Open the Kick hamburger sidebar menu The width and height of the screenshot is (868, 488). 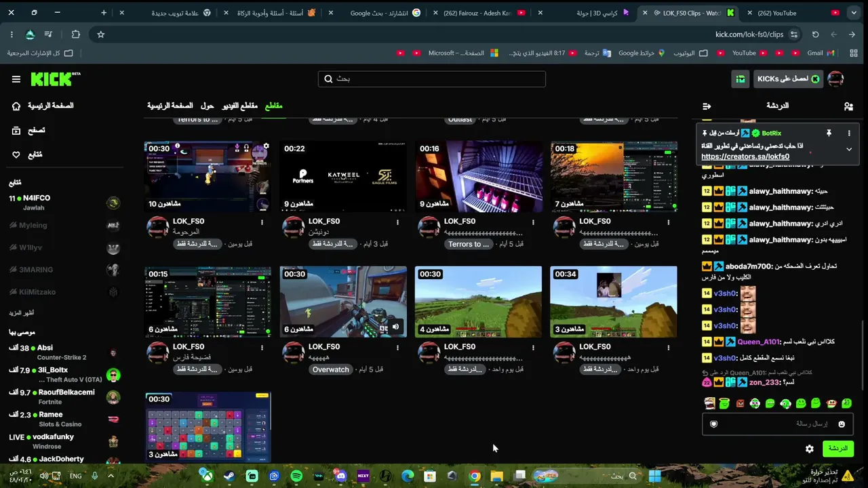coord(16,79)
